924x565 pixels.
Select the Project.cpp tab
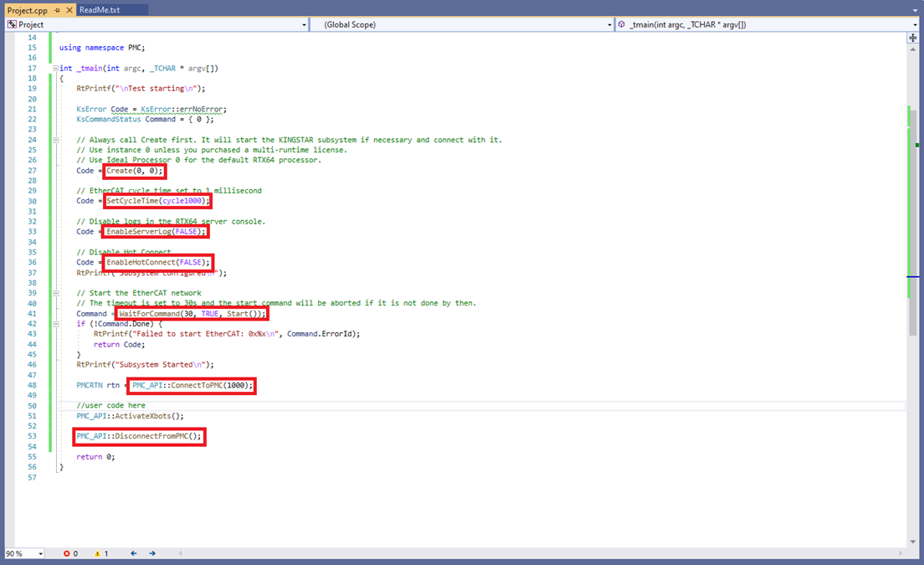[28, 10]
